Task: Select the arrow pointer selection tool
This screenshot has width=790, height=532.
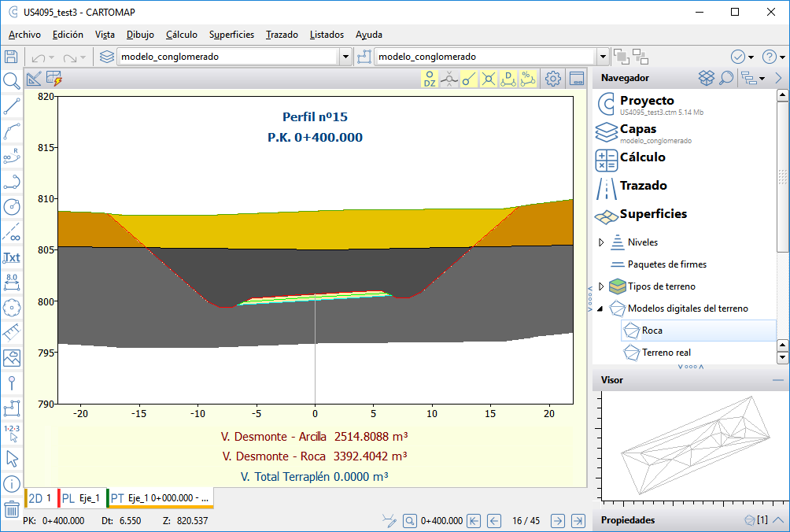Action: pyautogui.click(x=11, y=458)
